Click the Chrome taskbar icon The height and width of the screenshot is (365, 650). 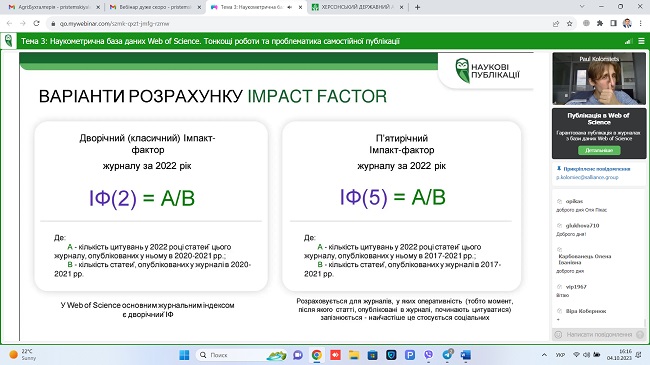click(x=317, y=355)
